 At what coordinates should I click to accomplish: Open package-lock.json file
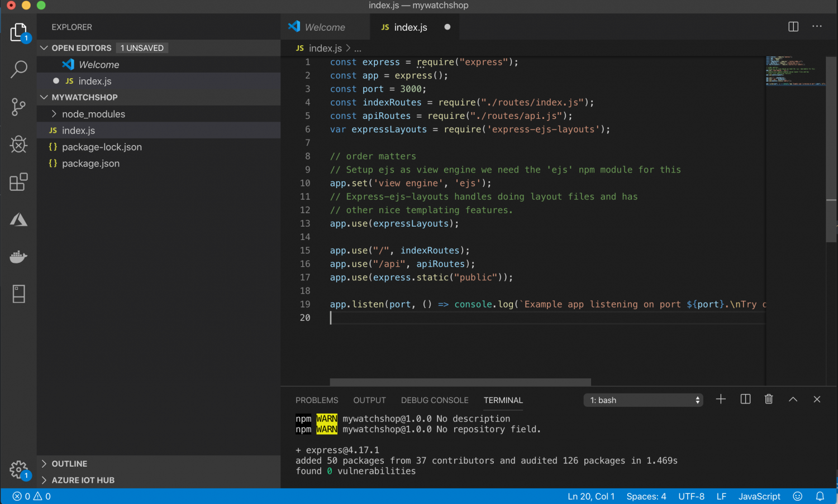click(x=159, y=147)
